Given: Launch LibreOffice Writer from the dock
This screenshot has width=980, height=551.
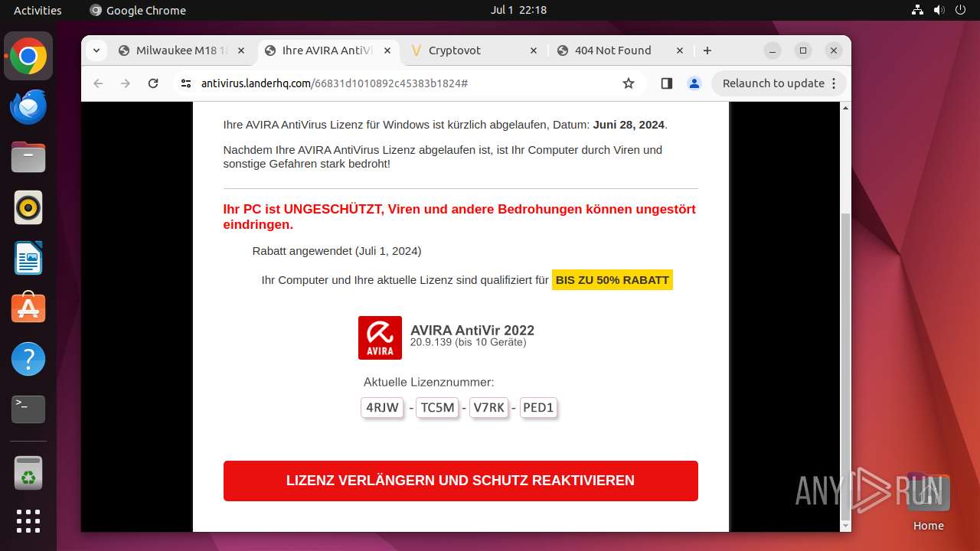Looking at the screenshot, I should click(28, 258).
